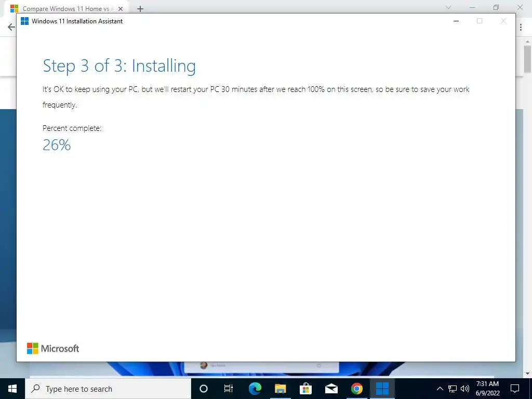Click the 26% percent complete value

[57, 145]
